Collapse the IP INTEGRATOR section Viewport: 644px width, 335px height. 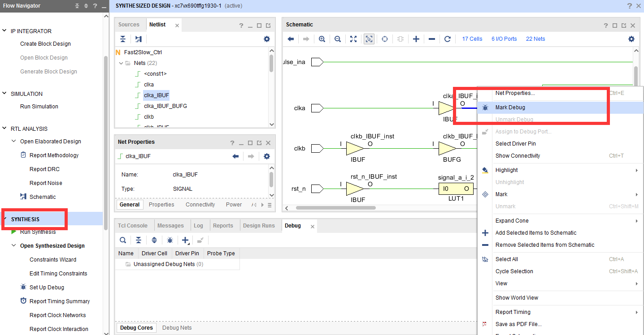click(5, 31)
